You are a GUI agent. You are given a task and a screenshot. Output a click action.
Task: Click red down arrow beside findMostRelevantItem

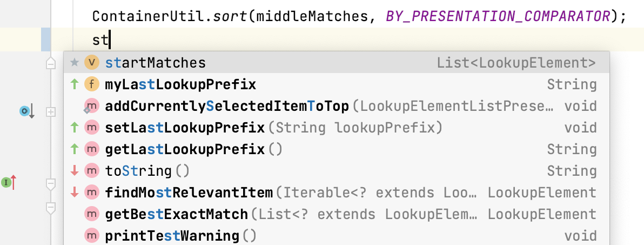click(x=75, y=192)
